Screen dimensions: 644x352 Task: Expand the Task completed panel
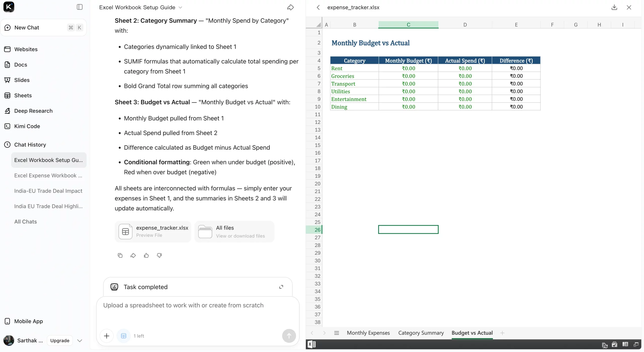[x=281, y=287]
